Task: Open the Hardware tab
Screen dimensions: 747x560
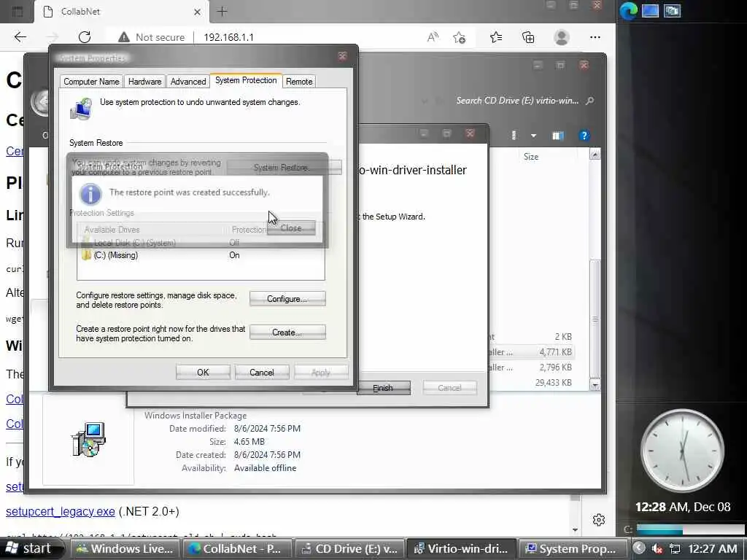Action: click(145, 82)
